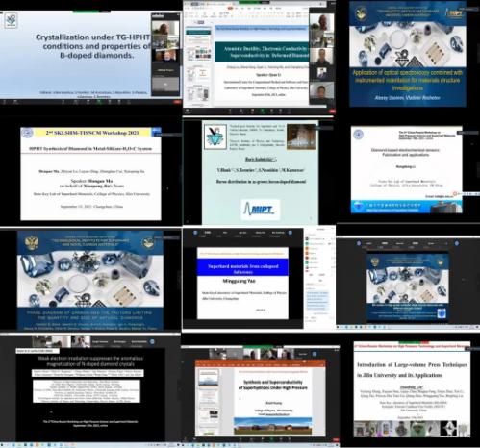This screenshot has width=480, height=448.
Task: Select second slide thumbnail in WPS slide panel
Action: click(x=198, y=54)
